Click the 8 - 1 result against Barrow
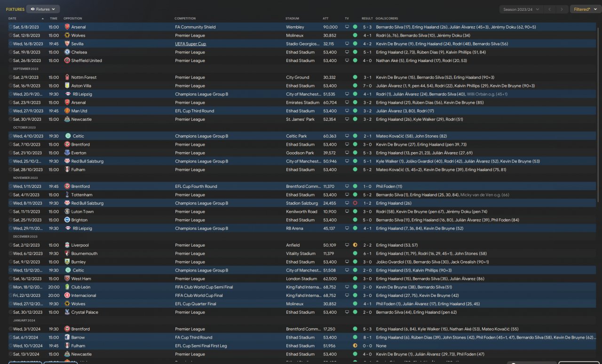The image size is (602, 364). pos(367,338)
